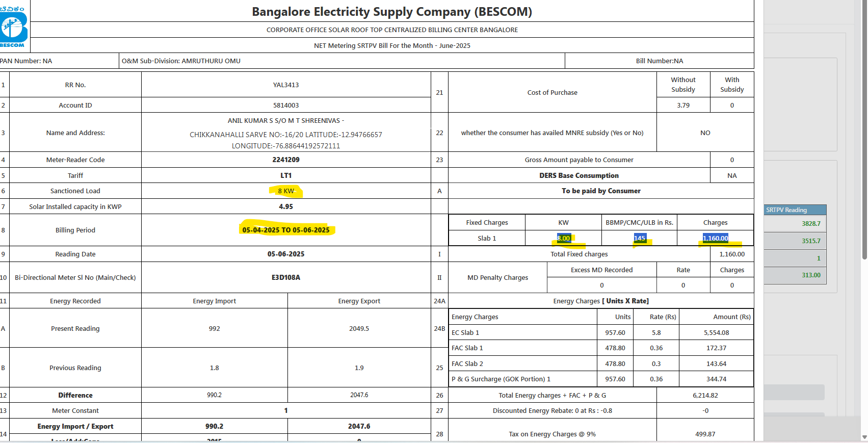Screen dimensions: 868x443
Task: Click the scrollbar down arrow at bottom right
Action: click(x=864, y=437)
